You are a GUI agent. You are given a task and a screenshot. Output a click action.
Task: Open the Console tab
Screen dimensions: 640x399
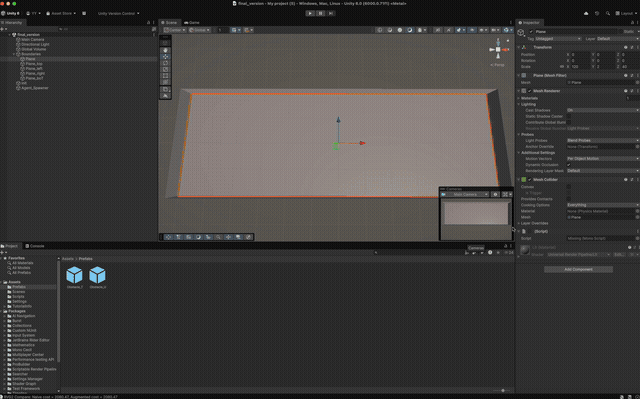[35, 246]
